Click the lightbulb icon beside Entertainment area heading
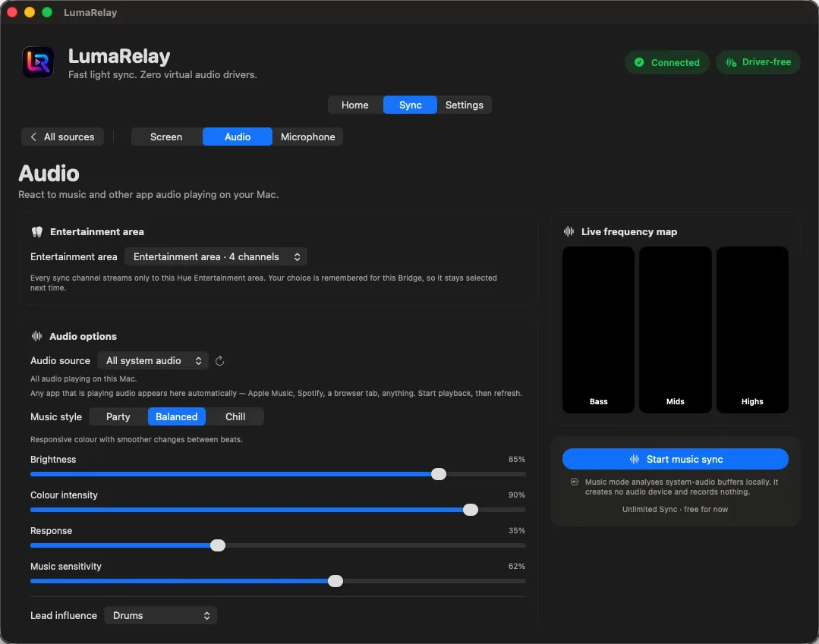819x644 pixels. (x=37, y=231)
